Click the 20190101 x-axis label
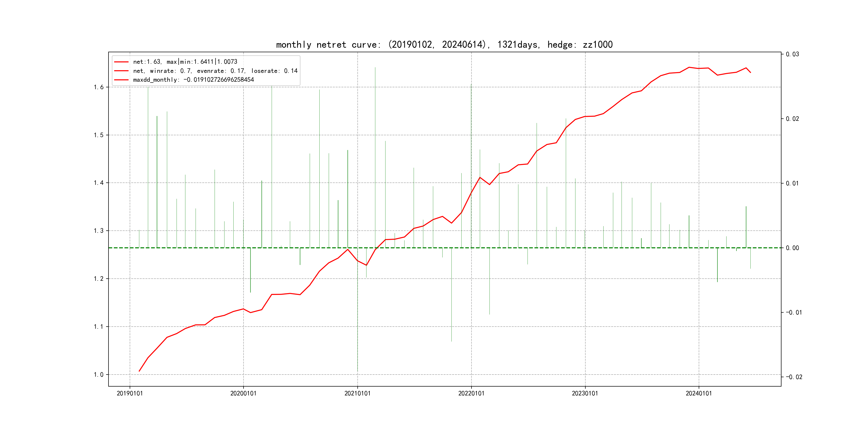The image size is (868, 434). click(x=130, y=393)
